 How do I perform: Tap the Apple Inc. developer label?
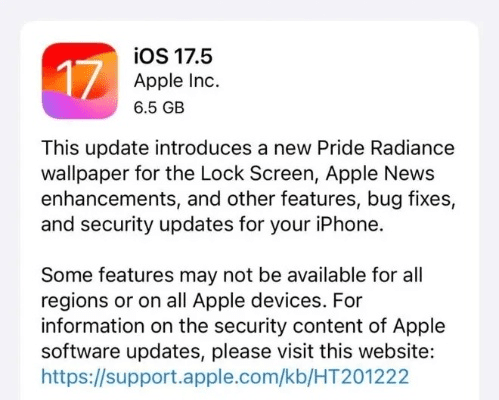(177, 81)
